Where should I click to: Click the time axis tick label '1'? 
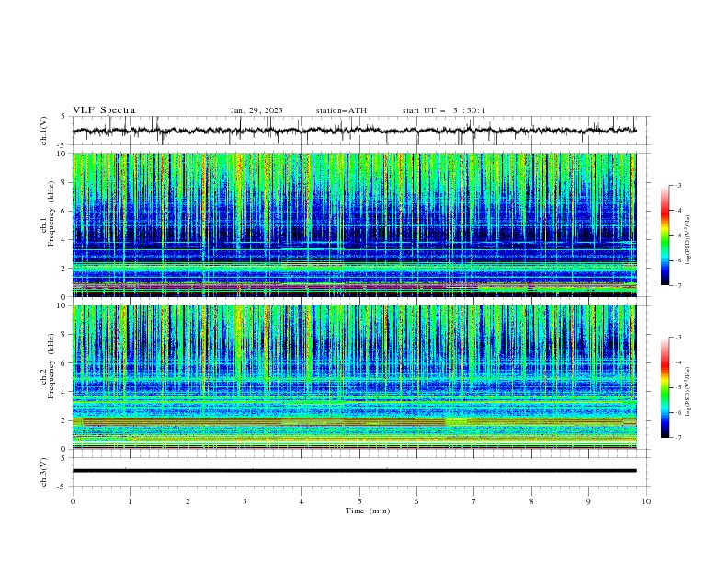pyautogui.click(x=130, y=501)
